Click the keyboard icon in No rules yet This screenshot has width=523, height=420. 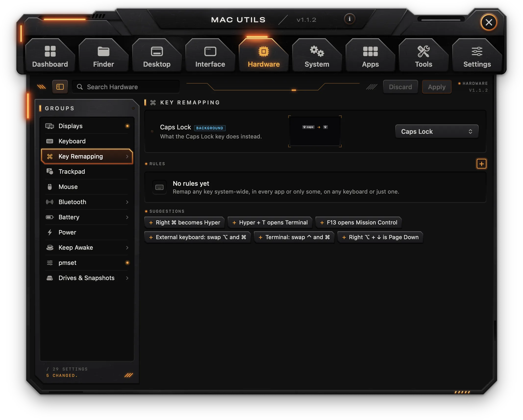click(x=159, y=187)
